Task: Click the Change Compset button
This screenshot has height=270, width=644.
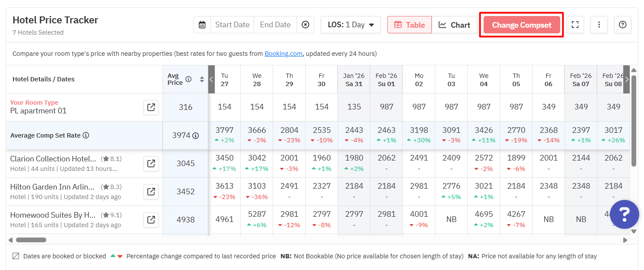Action: 521,25
